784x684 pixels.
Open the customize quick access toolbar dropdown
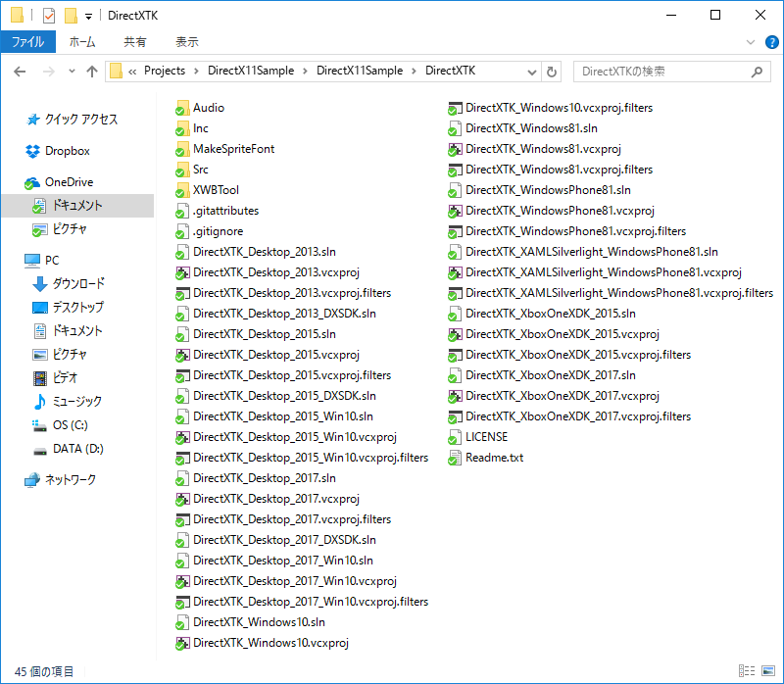click(x=88, y=17)
